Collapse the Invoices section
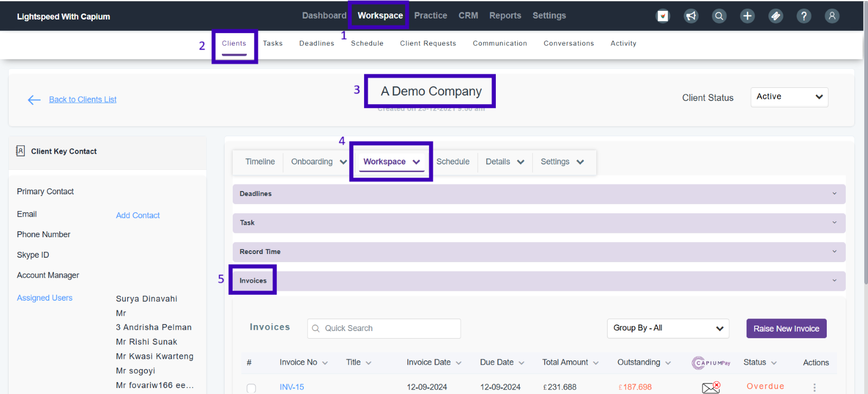This screenshot has height=394, width=868. point(539,281)
